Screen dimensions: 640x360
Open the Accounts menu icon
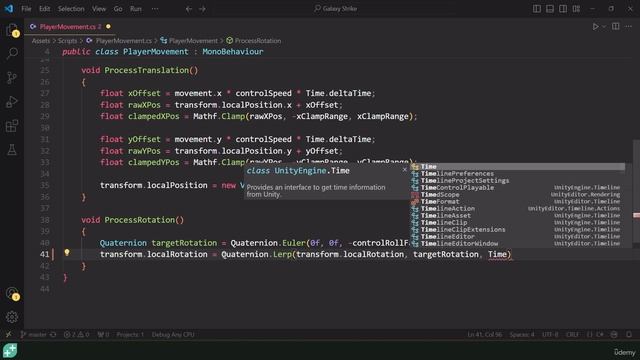pyautogui.click(x=12, y=293)
